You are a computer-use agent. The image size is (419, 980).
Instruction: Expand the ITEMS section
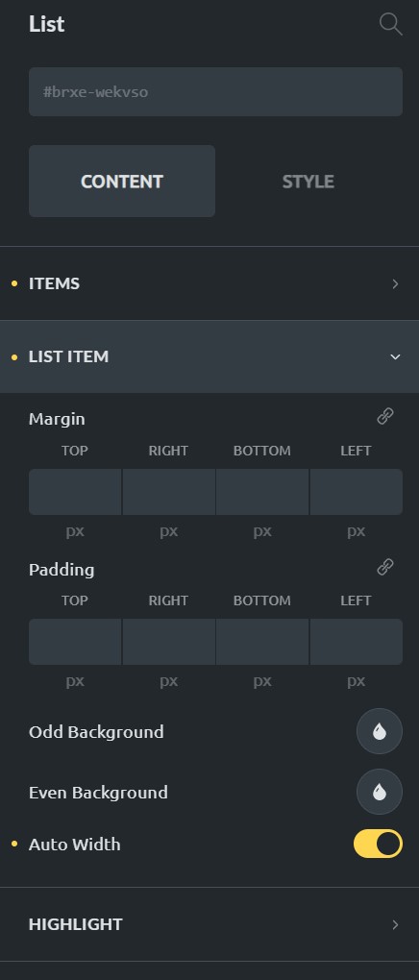coord(209,283)
